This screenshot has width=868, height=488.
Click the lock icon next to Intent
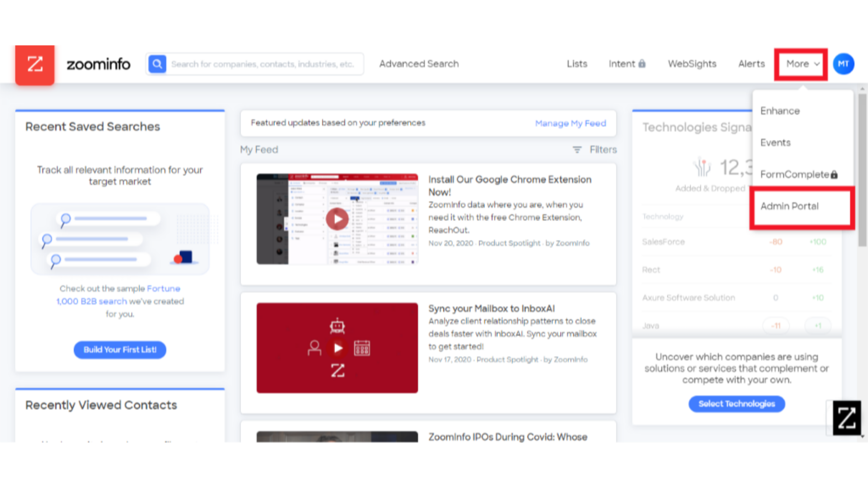(x=642, y=64)
